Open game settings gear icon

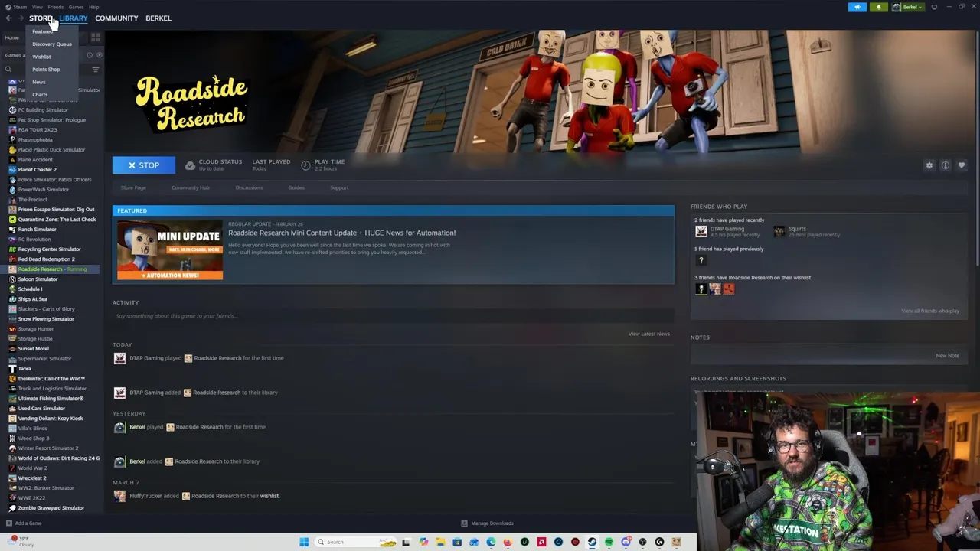click(x=929, y=165)
